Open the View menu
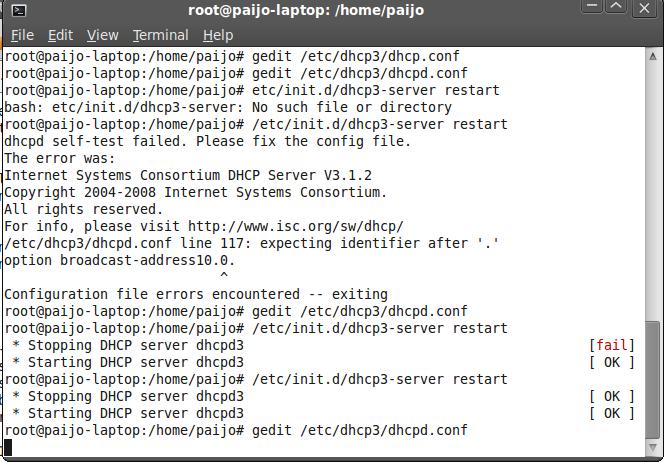 click(102, 35)
